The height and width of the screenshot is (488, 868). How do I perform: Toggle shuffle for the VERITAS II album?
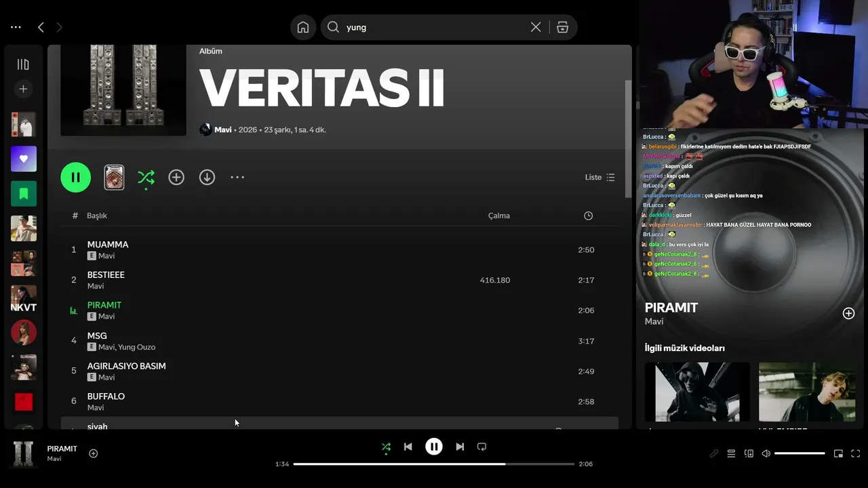pos(146,178)
